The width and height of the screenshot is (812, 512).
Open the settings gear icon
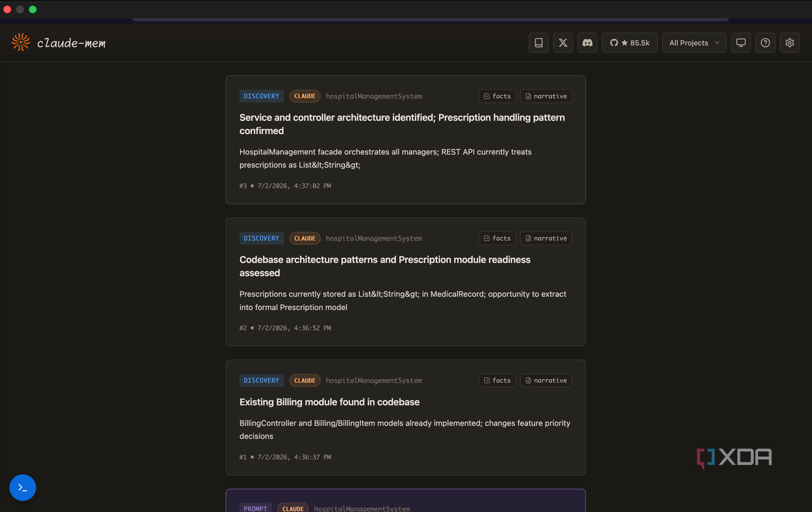pos(790,43)
